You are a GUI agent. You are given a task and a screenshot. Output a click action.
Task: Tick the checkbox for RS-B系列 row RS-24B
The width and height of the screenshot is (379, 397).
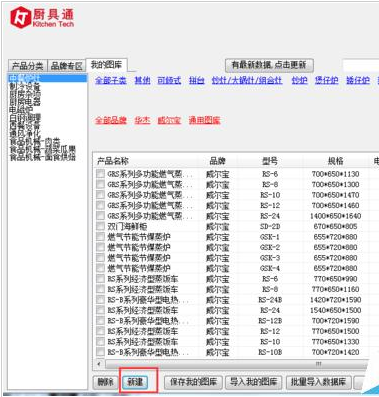(x=100, y=300)
